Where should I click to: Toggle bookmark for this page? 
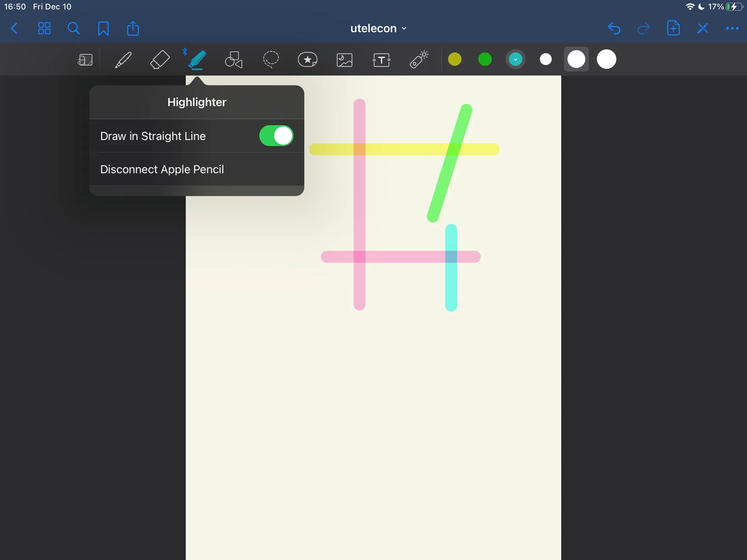(103, 28)
